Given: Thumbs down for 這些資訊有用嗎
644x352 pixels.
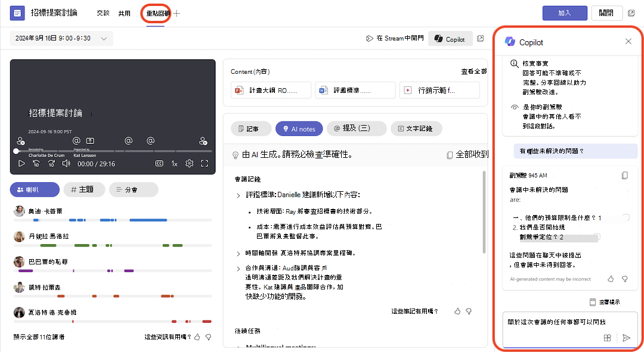Looking at the screenshot, I should point(208,337).
